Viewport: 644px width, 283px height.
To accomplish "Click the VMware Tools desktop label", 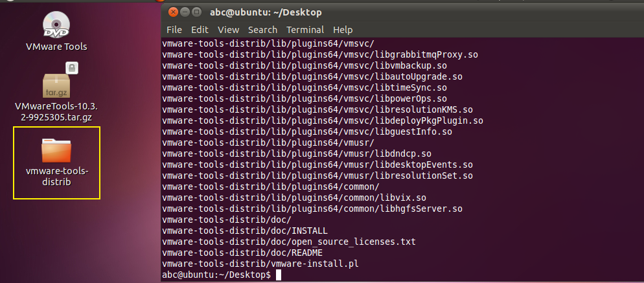I will 56,47.
